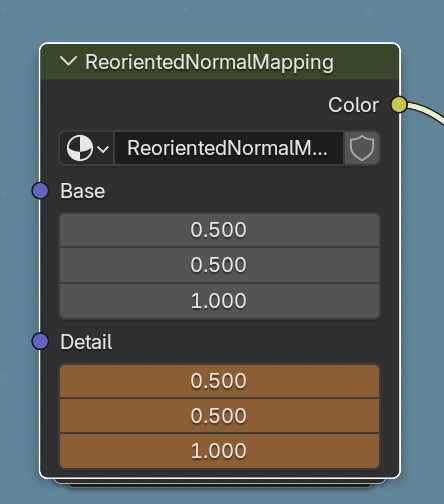The image size is (444, 504).
Task: Click the yellow Color output socket
Action: pyautogui.click(x=399, y=105)
